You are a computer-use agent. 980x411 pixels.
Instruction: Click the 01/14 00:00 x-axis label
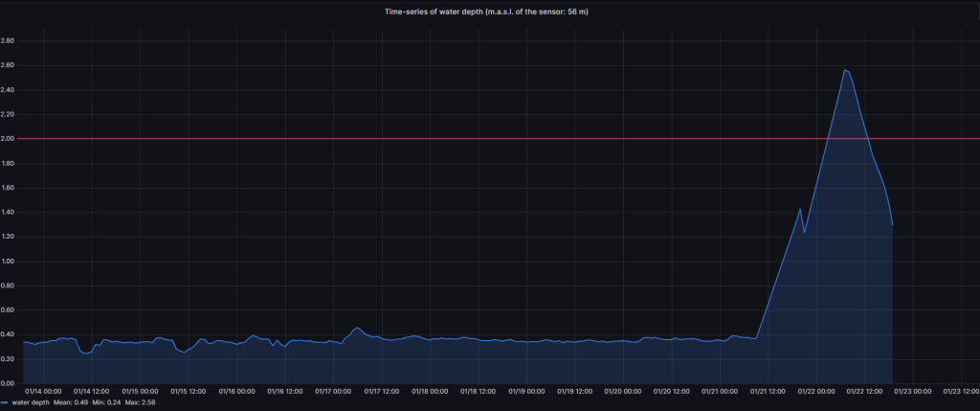pos(43,391)
